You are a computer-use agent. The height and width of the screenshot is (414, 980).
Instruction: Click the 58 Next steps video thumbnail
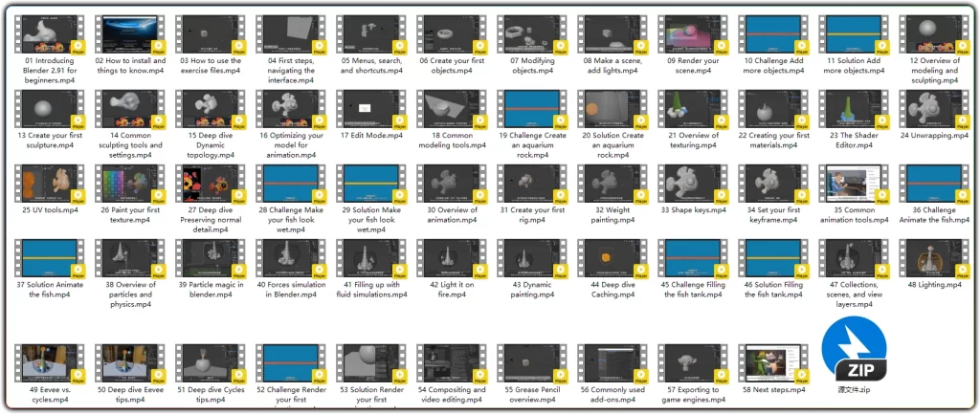773,363
